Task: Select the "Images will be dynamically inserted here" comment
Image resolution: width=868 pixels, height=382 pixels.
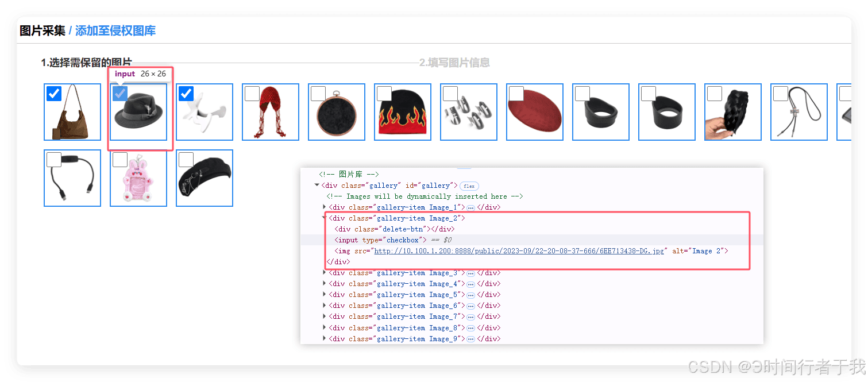Action: [x=425, y=196]
